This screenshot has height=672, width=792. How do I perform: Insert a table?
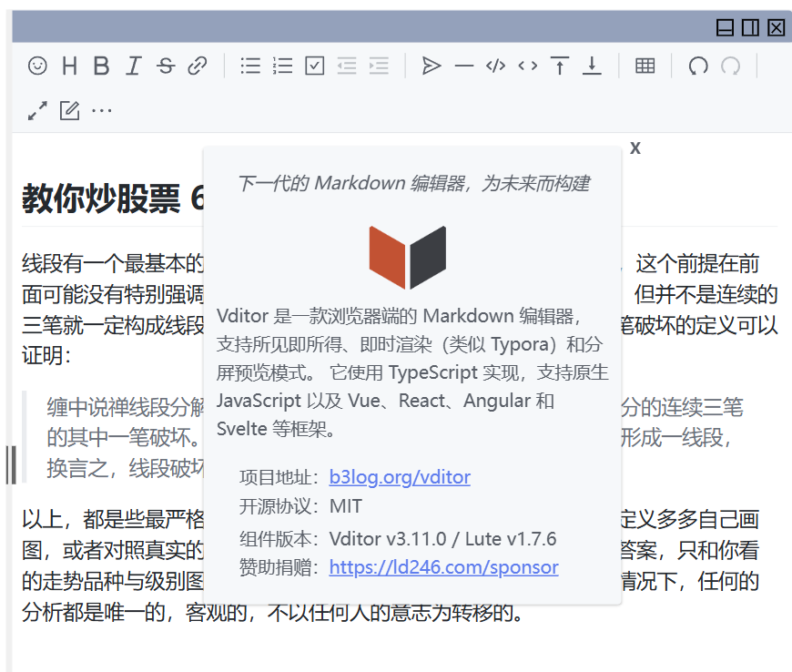645,66
